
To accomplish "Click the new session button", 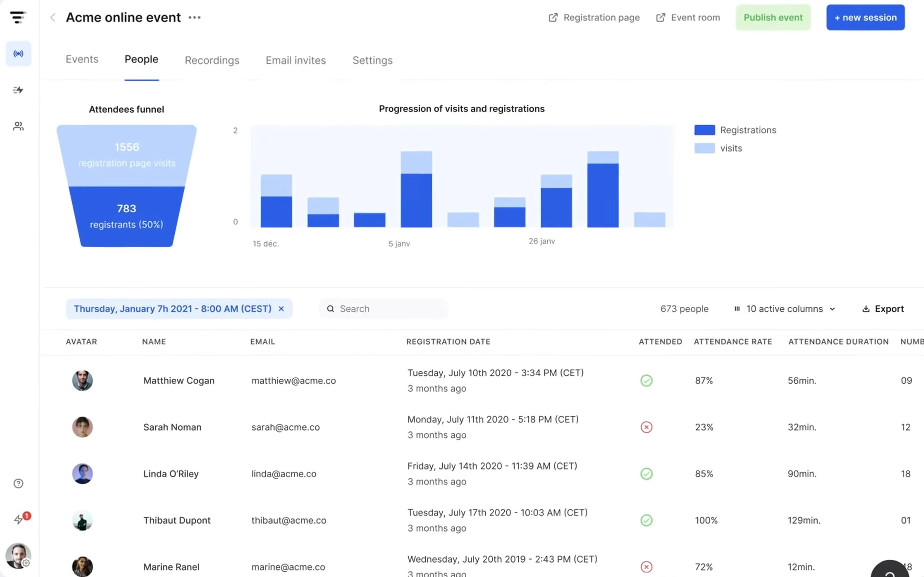I will [866, 17].
